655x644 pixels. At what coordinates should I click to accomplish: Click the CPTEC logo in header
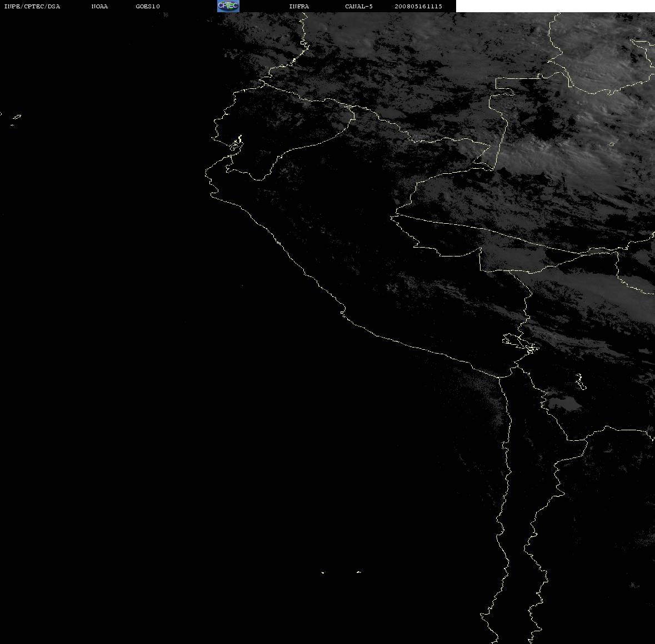coord(228,6)
